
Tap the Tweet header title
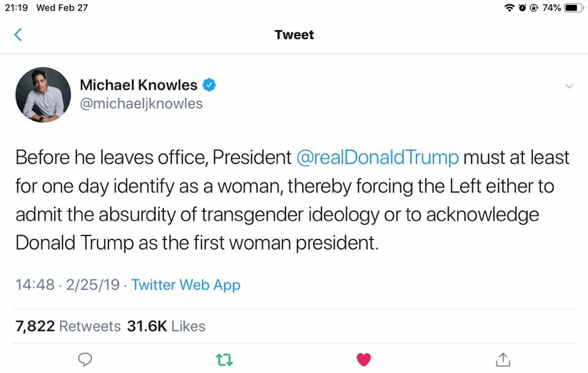coord(294,35)
